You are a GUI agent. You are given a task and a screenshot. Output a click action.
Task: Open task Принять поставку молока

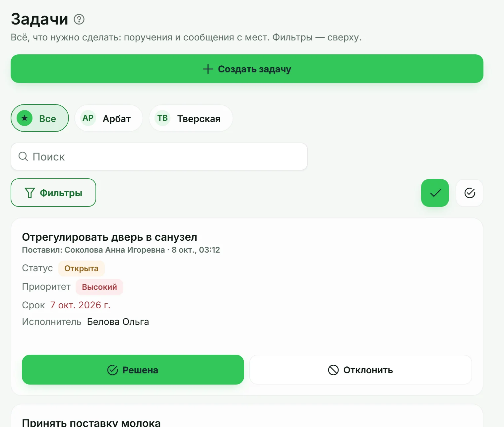[x=91, y=422]
